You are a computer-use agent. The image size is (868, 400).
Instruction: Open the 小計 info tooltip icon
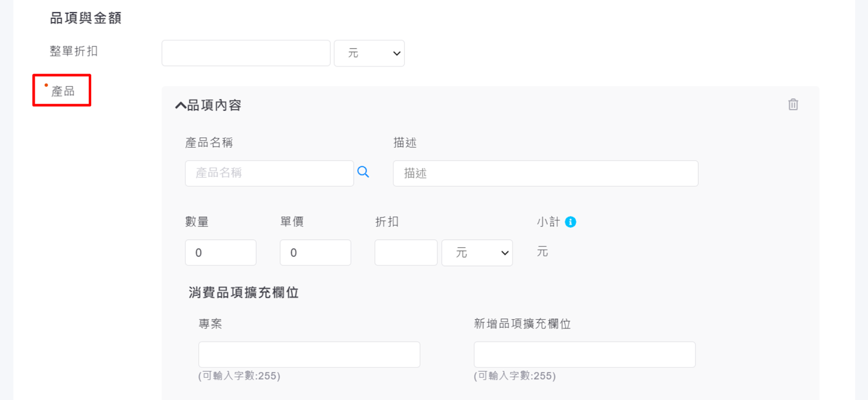[570, 222]
